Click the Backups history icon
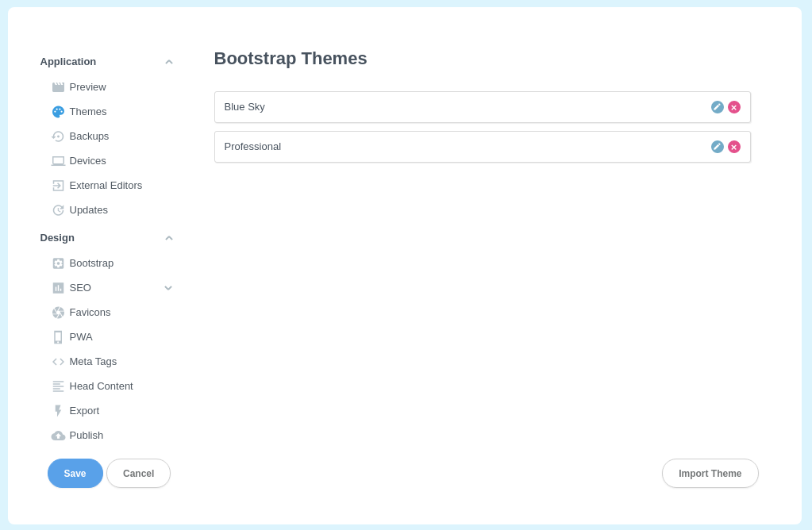 [x=57, y=136]
